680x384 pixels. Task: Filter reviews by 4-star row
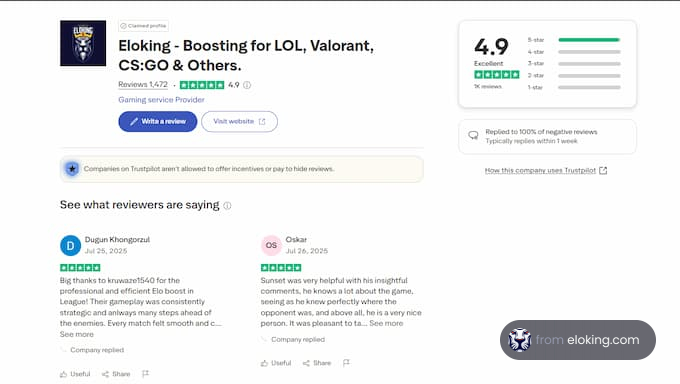click(x=574, y=52)
